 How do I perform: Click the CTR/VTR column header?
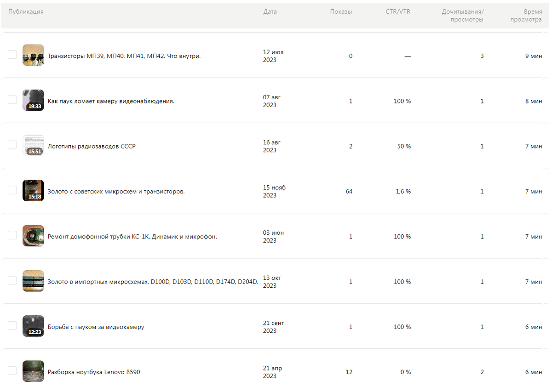pos(398,12)
